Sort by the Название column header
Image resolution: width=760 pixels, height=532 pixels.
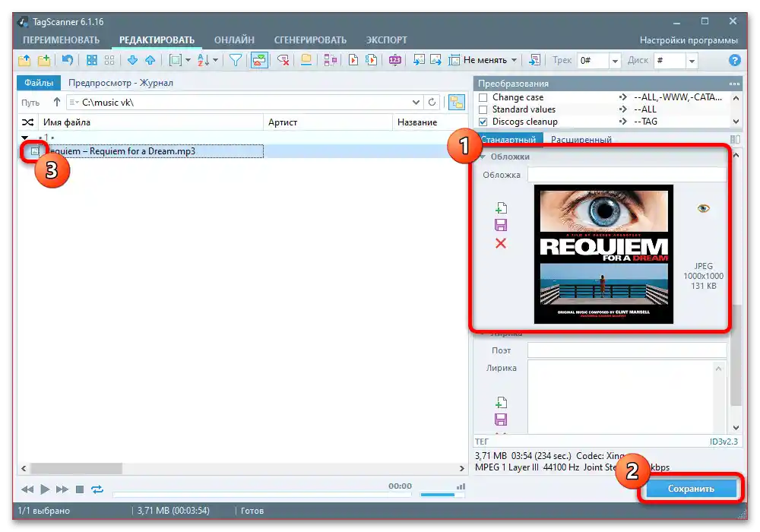coord(429,122)
